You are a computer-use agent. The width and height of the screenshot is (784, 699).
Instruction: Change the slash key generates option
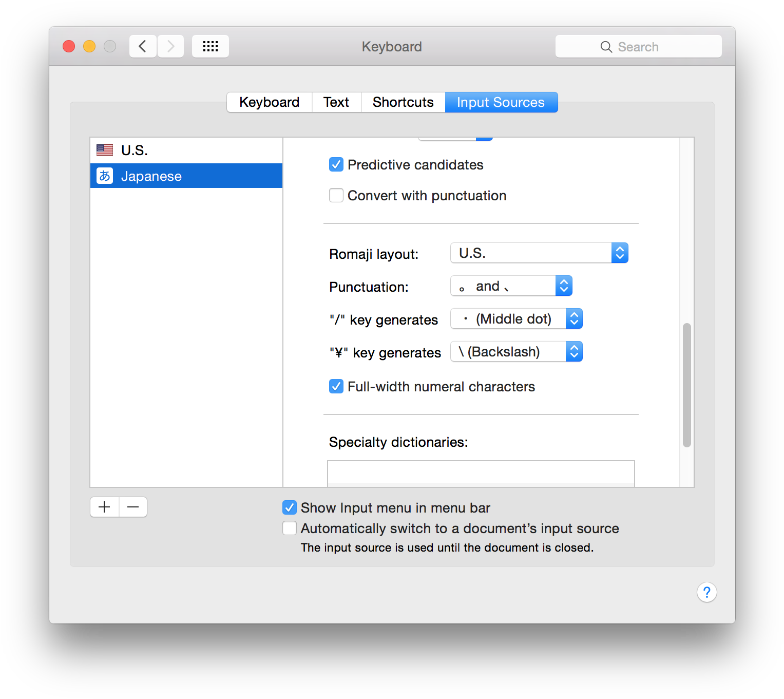pos(574,318)
